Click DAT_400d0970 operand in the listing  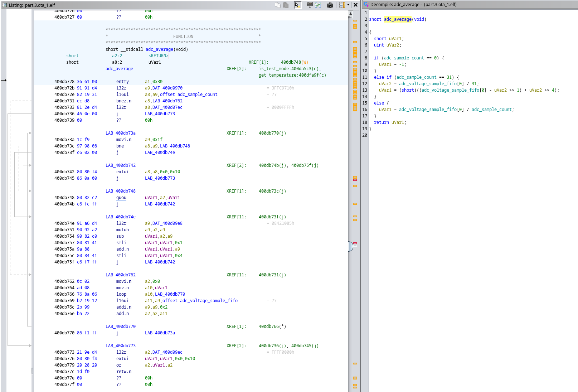(x=167, y=88)
